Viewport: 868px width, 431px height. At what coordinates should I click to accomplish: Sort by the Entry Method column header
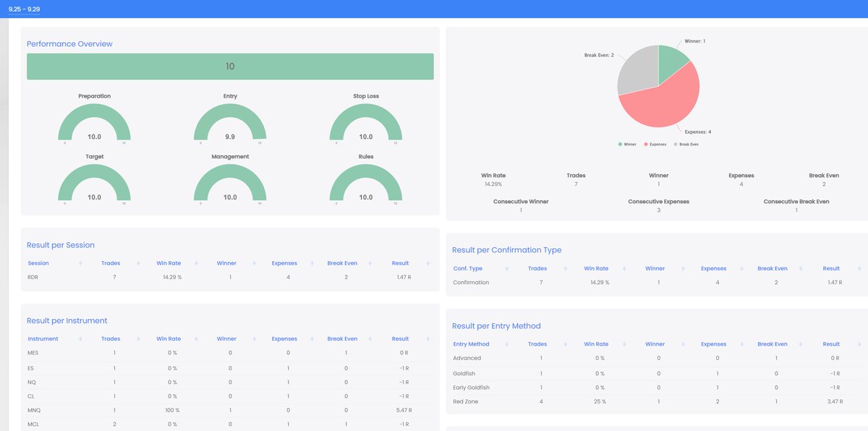[471, 344]
